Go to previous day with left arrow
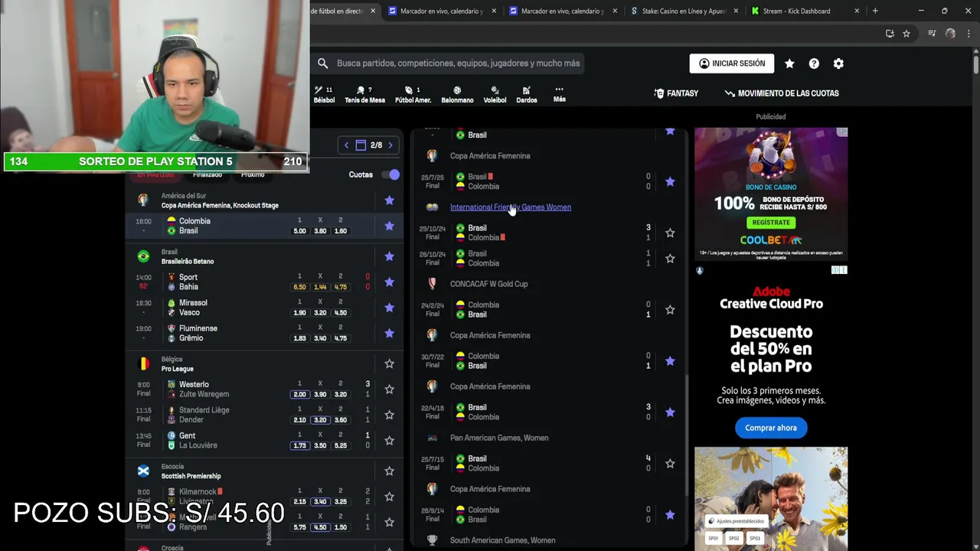The width and height of the screenshot is (980, 551). [x=346, y=145]
